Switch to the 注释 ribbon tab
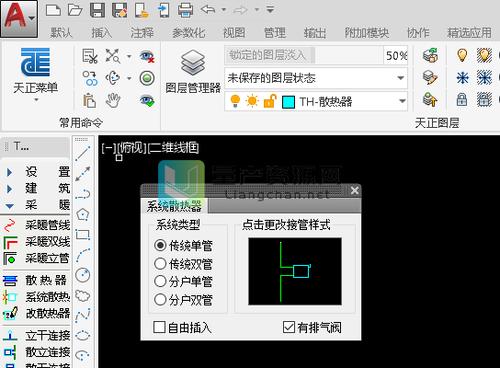500x368 pixels. 142,33
